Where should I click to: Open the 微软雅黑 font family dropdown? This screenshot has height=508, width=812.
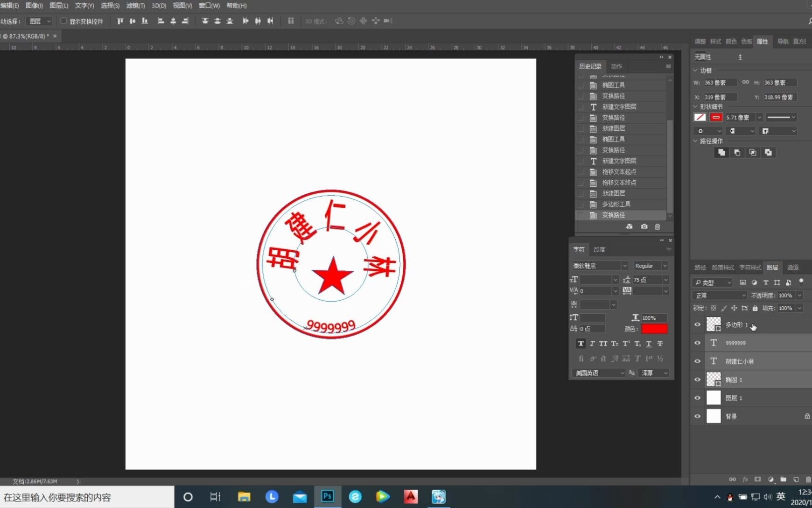point(624,266)
